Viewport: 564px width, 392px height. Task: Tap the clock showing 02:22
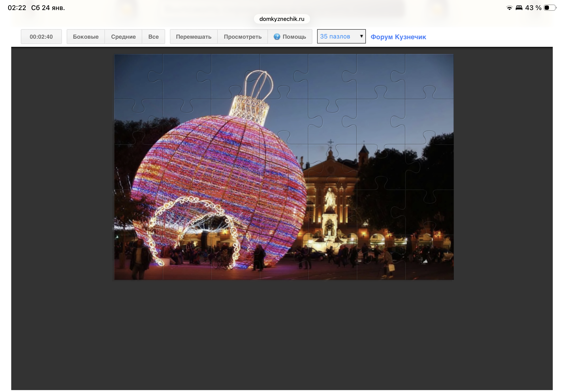(x=17, y=8)
